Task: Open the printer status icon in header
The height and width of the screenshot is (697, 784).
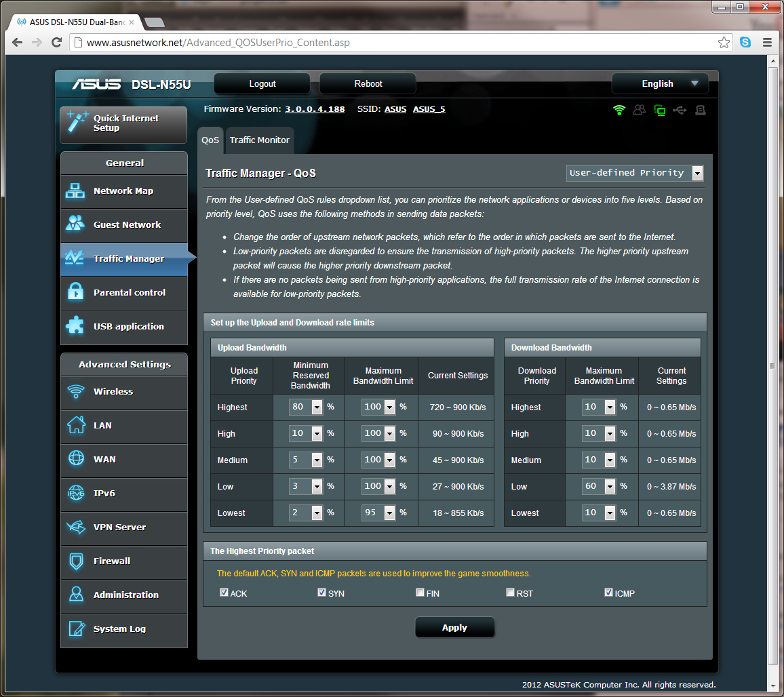Action: [700, 110]
